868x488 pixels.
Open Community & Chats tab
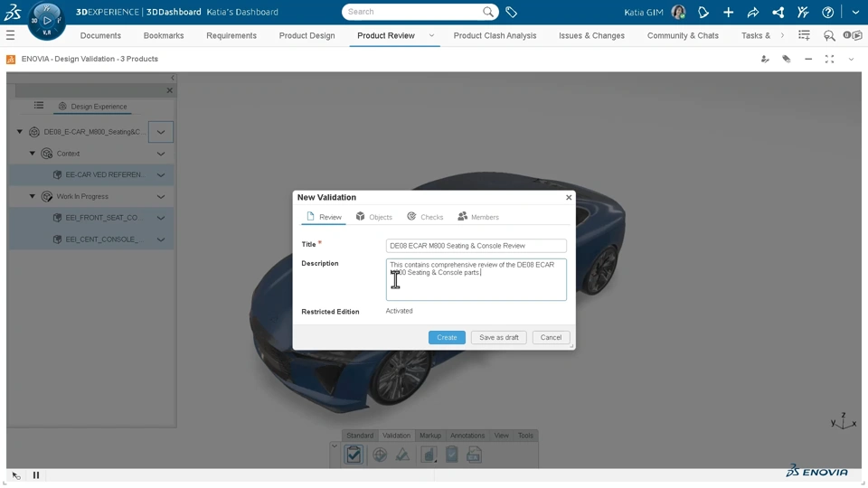coord(683,35)
